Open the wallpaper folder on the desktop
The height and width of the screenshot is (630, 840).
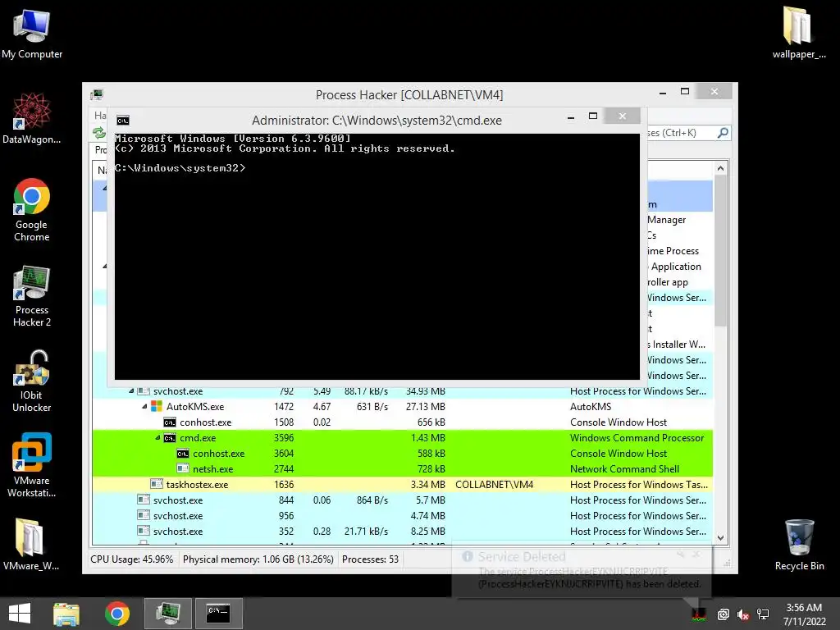point(799,32)
